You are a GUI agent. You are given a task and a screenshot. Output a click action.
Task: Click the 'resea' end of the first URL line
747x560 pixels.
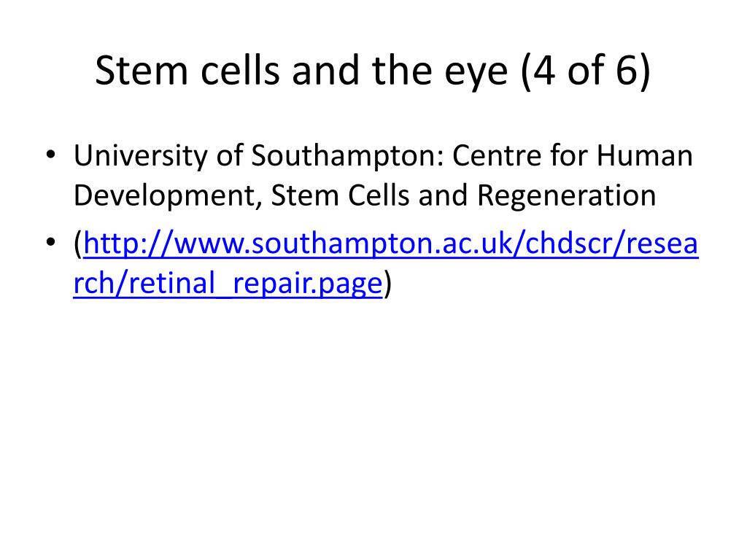point(662,244)
